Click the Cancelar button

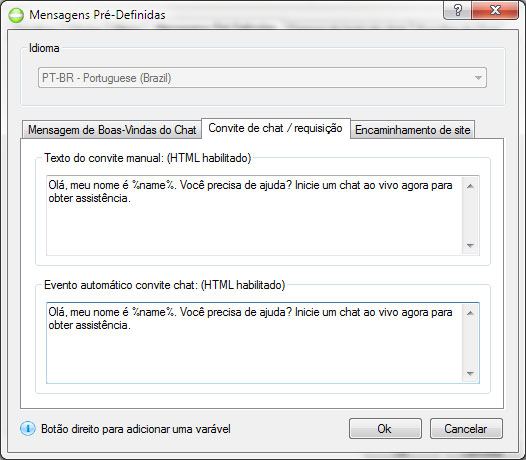466,428
